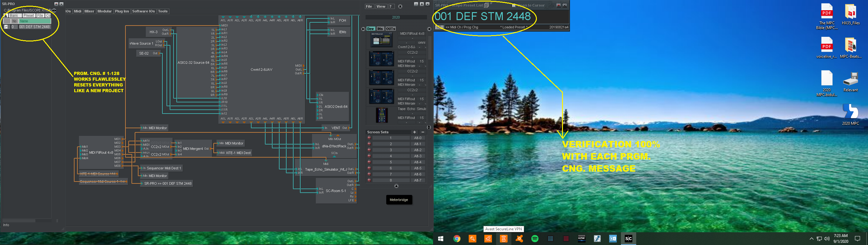Image resolution: width=868 pixels, height=245 pixels.
Task: Click the lock icon for Screen Set 1
Action: (369, 138)
